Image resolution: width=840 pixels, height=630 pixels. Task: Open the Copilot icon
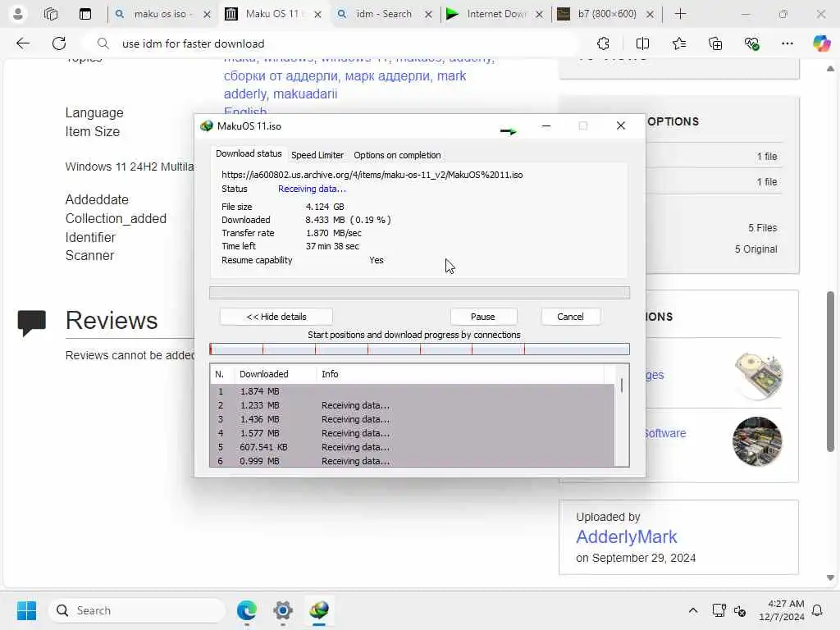coord(821,43)
